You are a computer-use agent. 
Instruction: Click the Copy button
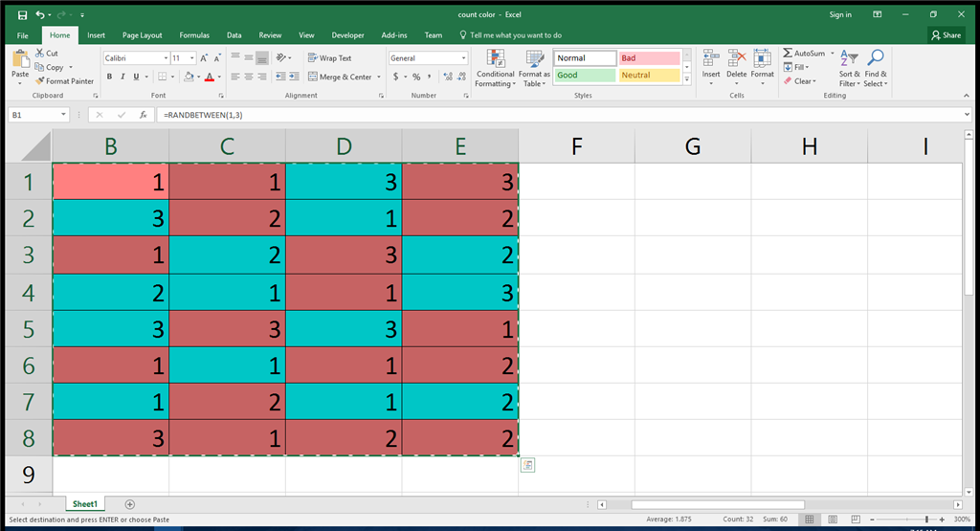point(50,67)
